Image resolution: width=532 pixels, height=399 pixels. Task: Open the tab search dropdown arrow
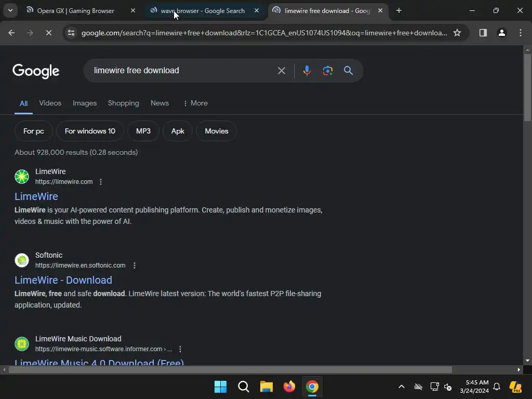[x=10, y=10]
